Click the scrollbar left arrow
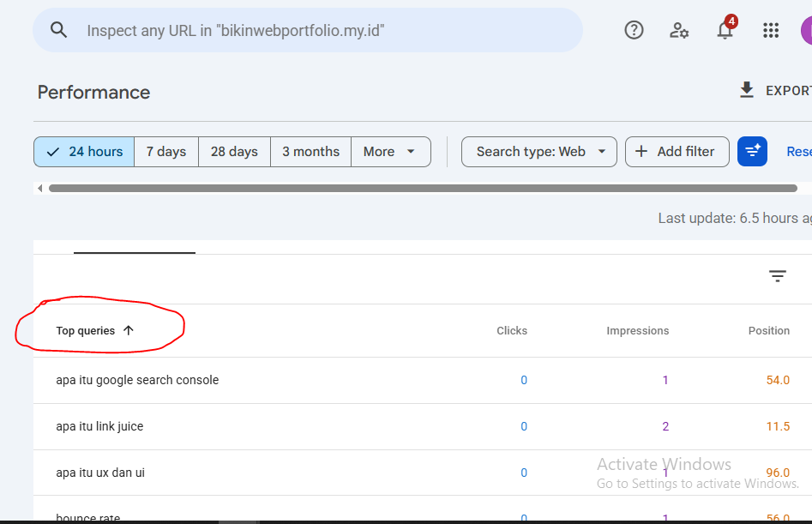Image resolution: width=812 pixels, height=524 pixels. [x=40, y=188]
